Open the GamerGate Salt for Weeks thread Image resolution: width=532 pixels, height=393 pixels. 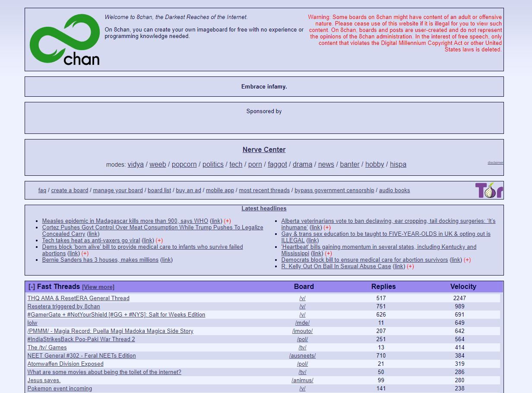pos(117,315)
